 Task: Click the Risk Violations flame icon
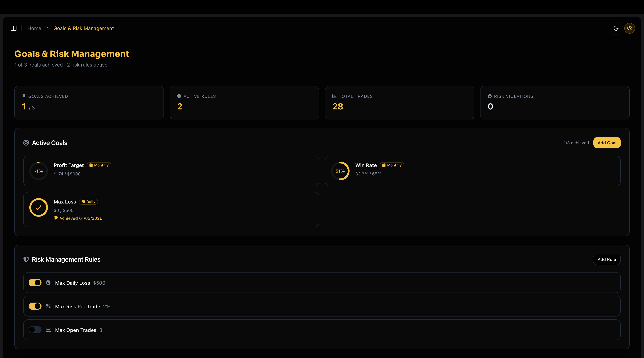[490, 96]
